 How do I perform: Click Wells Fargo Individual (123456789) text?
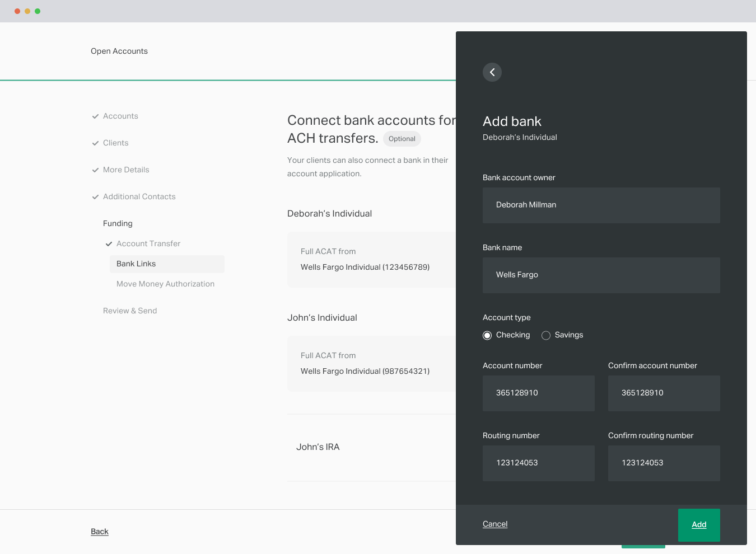[365, 267]
